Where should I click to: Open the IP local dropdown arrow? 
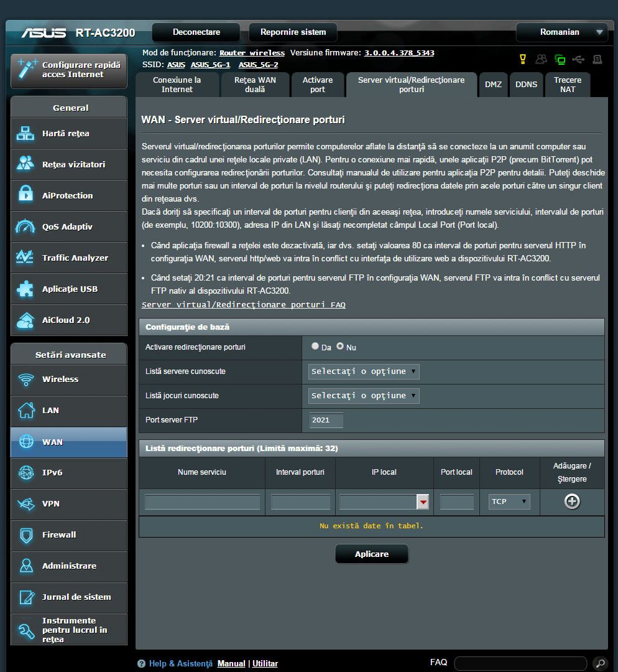pyautogui.click(x=423, y=502)
